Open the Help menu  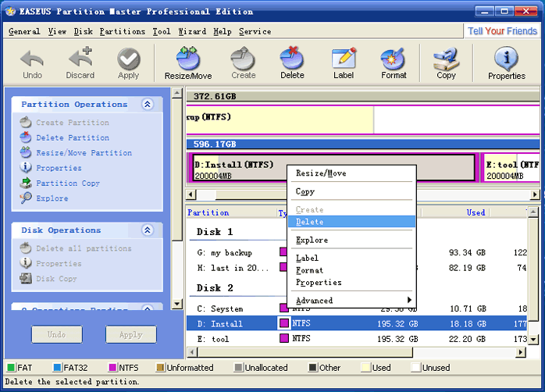223,31
